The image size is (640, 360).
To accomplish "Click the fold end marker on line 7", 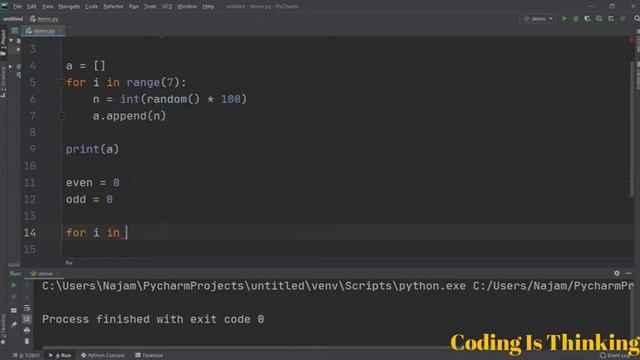I will click(x=62, y=116).
